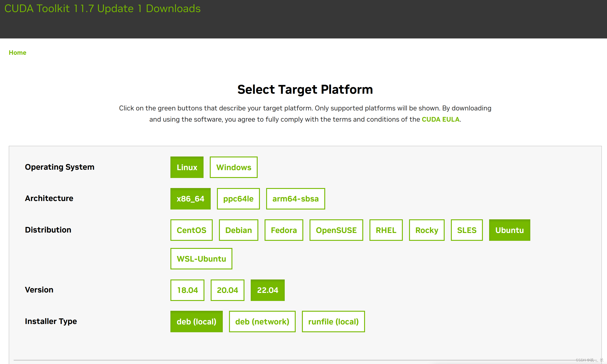Select Ubuntu distribution
Viewport: 607px width, 364px height.
[509, 230]
